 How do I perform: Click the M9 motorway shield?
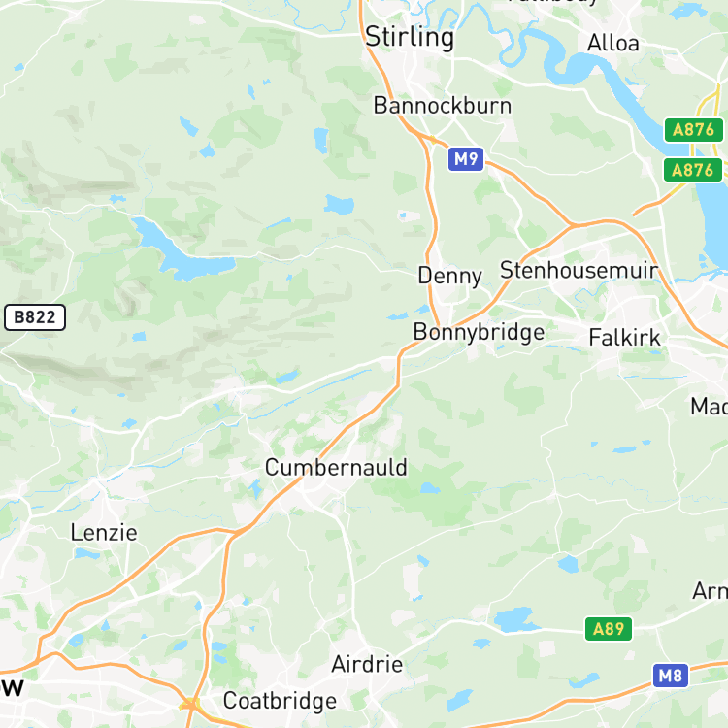(466, 159)
